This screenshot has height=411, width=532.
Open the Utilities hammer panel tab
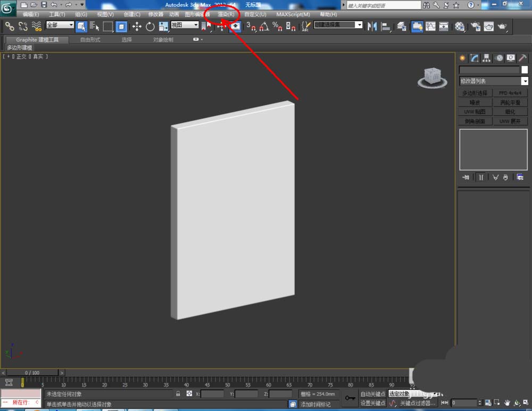tap(523, 58)
